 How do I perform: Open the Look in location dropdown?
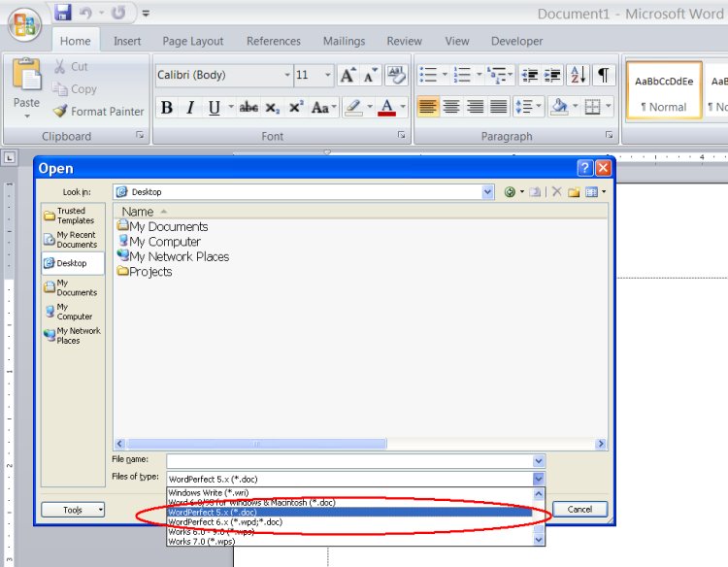487,192
